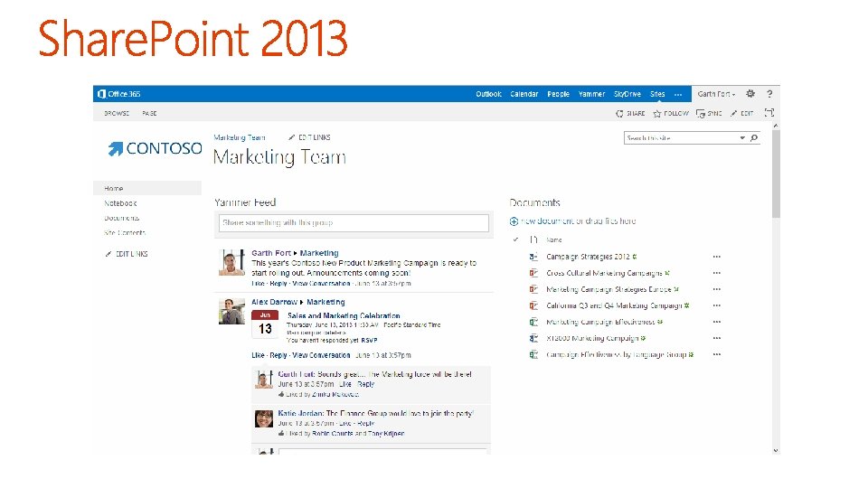The width and height of the screenshot is (868, 488).
Task: Click the search magnifier icon
Action: [x=754, y=137]
